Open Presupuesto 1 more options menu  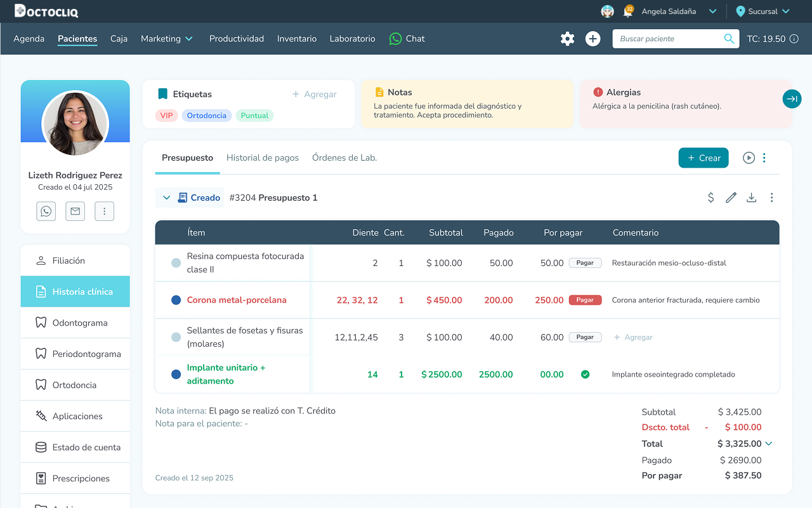pyautogui.click(x=772, y=197)
